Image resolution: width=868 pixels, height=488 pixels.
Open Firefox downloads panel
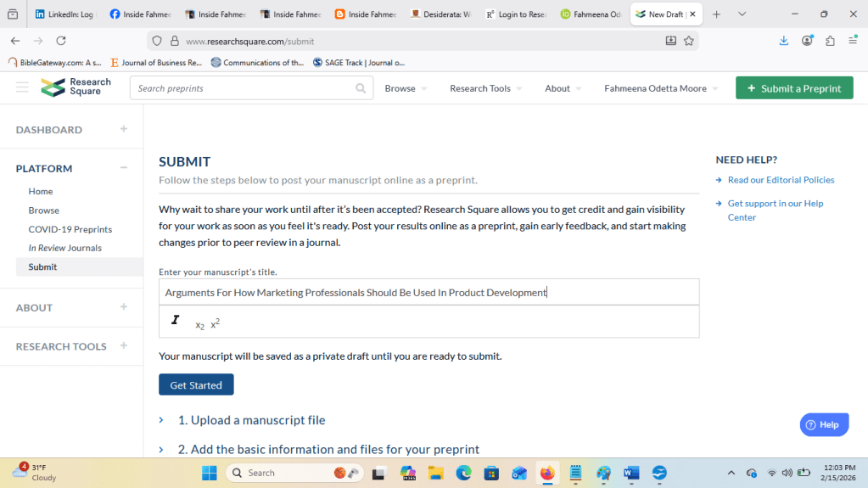pyautogui.click(x=784, y=41)
